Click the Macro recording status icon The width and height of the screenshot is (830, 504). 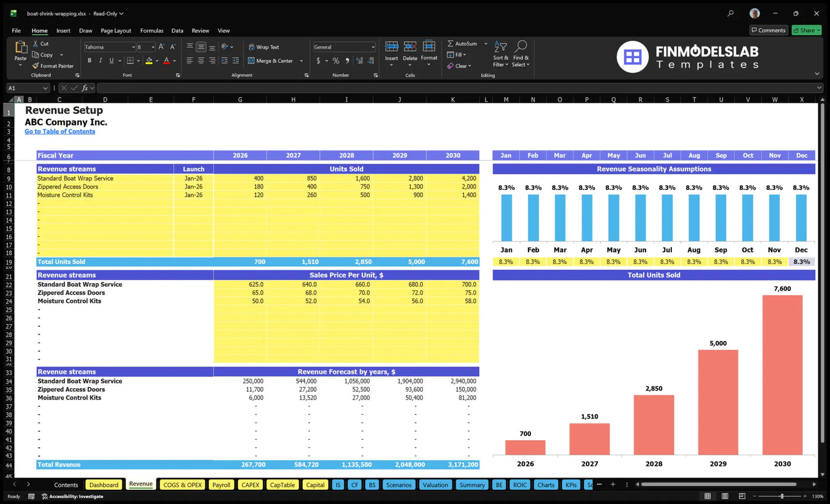point(31,496)
